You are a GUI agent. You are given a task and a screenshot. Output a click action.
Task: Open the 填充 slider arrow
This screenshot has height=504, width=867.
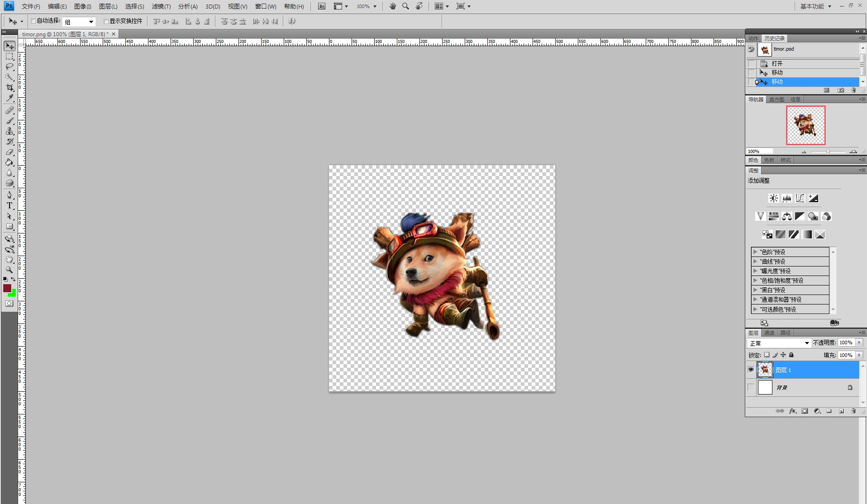pos(859,355)
